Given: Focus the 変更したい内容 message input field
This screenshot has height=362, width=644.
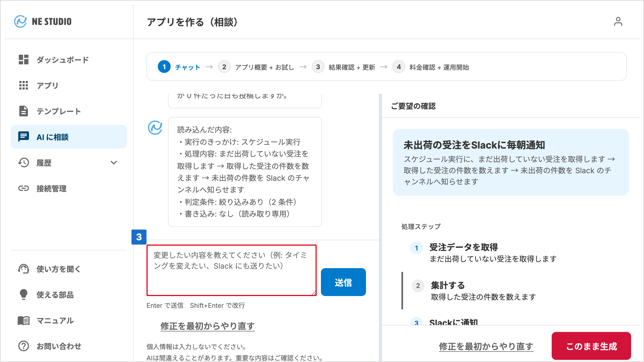Looking at the screenshot, I should point(232,270).
